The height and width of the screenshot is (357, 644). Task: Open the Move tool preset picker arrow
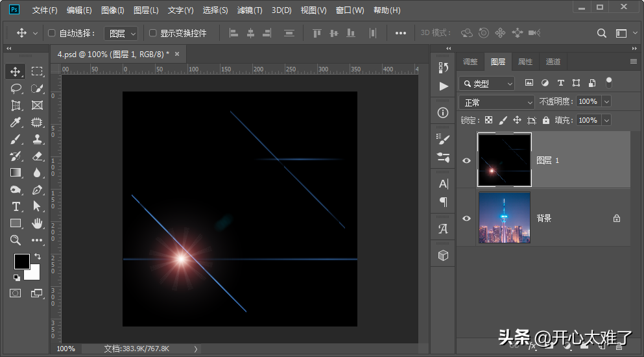point(35,33)
